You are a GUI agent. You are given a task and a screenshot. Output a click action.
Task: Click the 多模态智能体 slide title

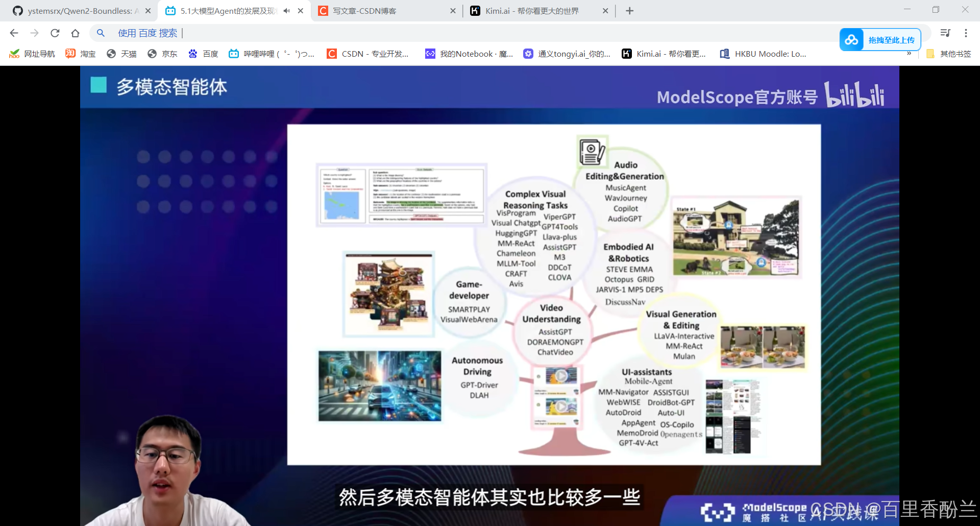pos(171,87)
